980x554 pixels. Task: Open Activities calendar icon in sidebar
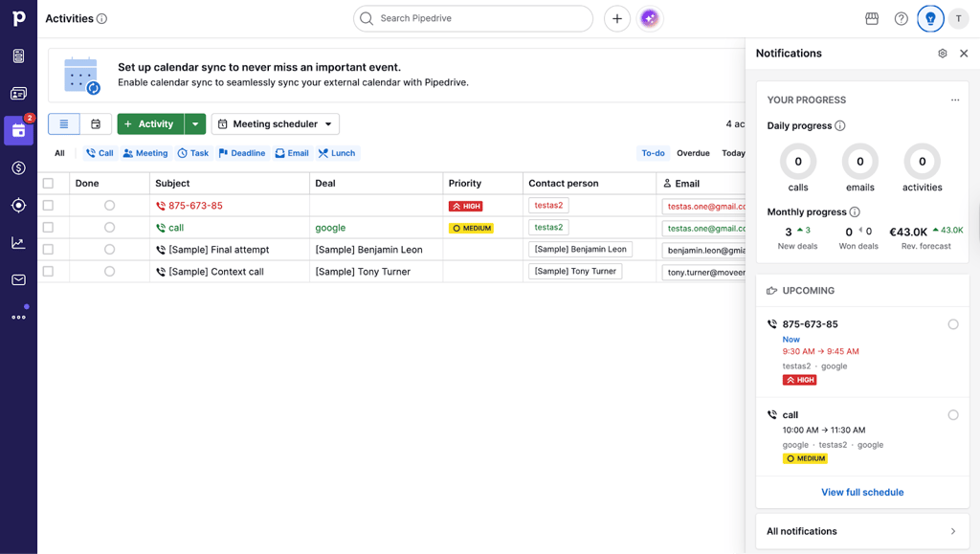click(x=19, y=130)
